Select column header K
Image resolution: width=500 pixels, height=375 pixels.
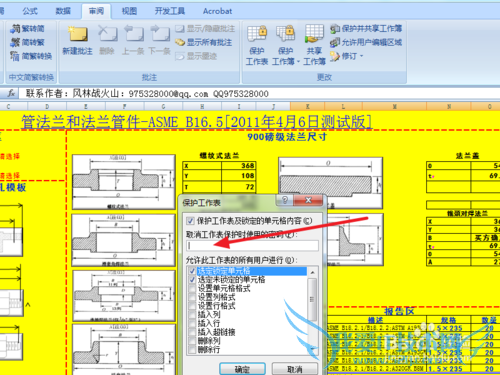point(307,106)
